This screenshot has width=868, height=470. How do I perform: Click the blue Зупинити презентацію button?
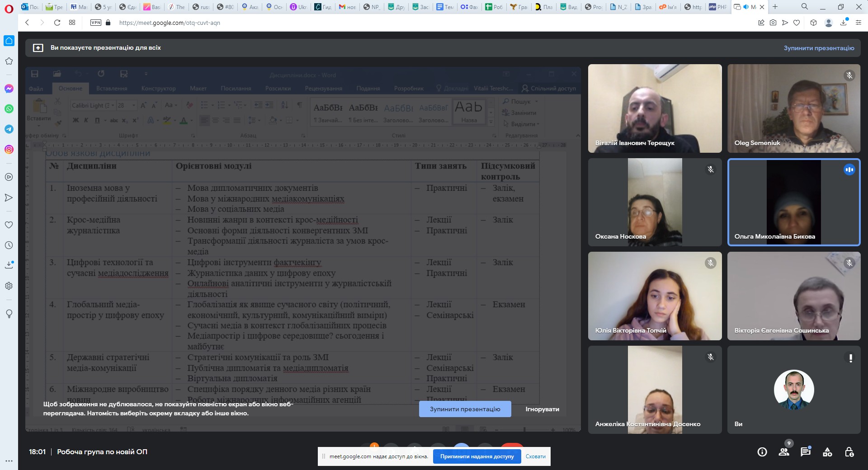[x=465, y=409]
